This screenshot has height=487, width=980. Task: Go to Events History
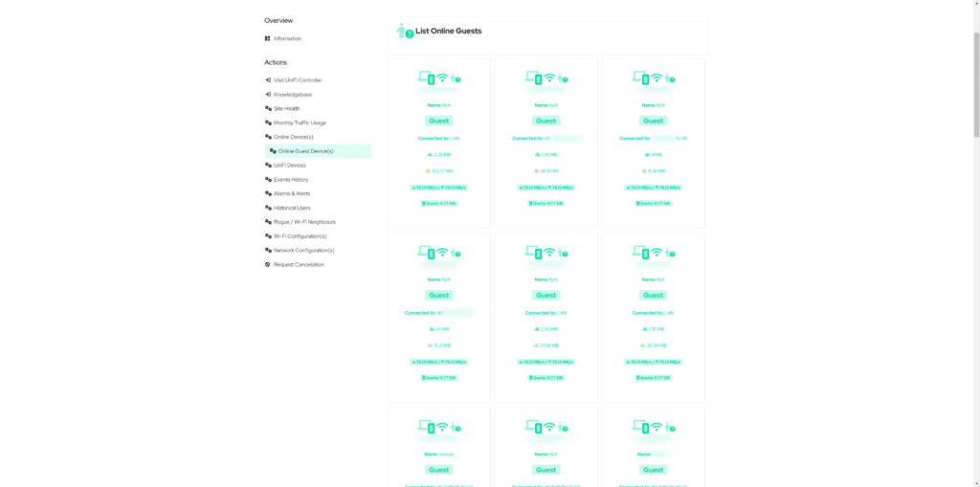click(x=291, y=180)
